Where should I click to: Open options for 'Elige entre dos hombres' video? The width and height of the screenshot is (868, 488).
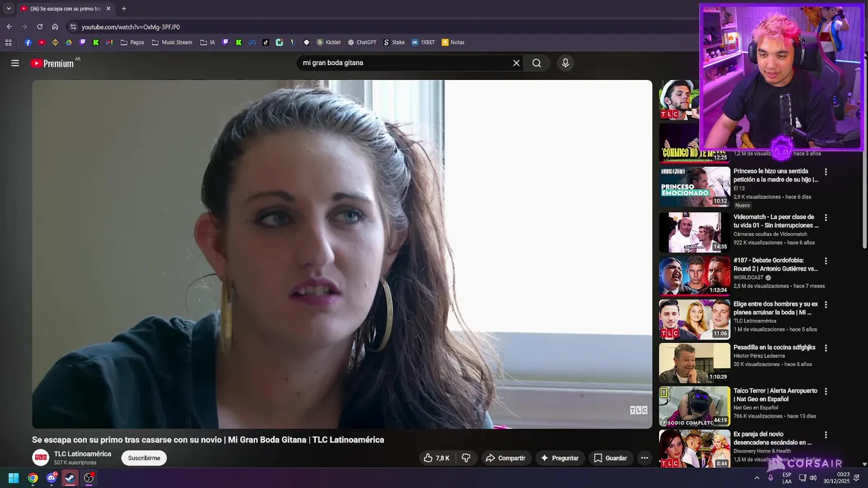click(x=825, y=304)
